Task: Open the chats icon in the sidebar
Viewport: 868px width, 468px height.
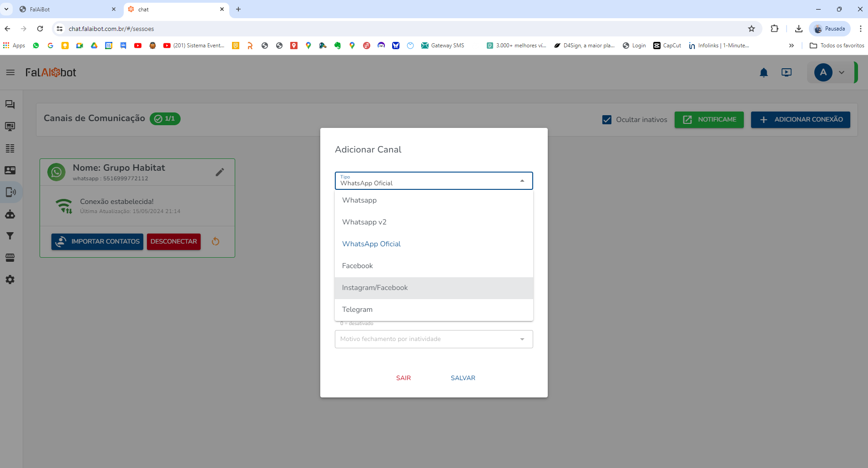Action: [10, 105]
